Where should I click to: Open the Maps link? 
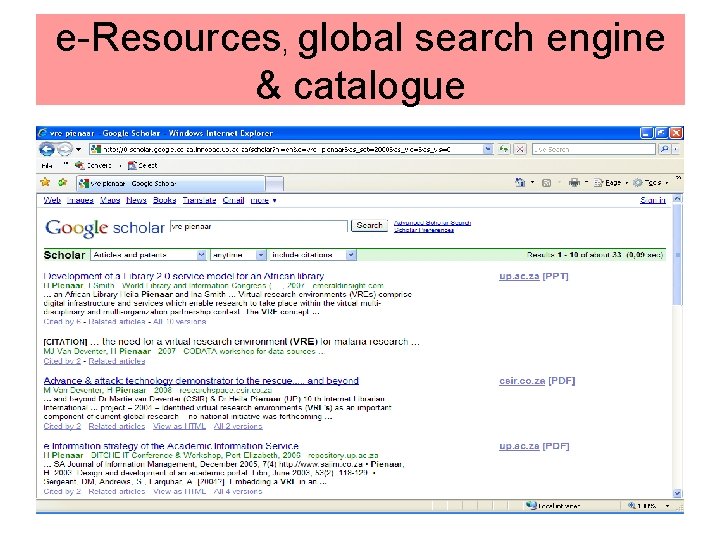(110, 200)
